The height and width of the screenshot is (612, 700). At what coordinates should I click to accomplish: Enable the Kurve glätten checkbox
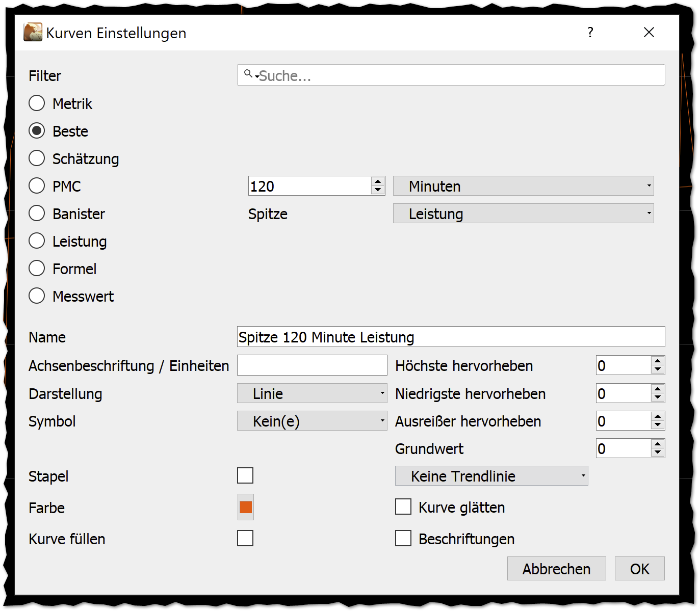[403, 507]
